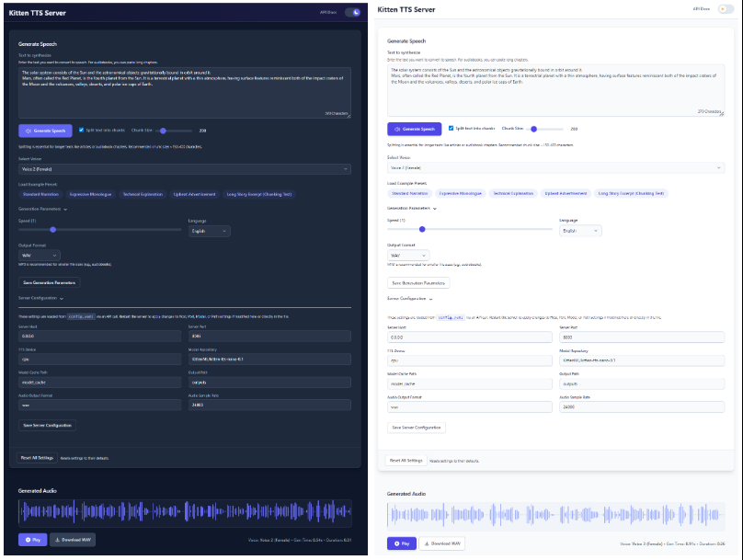The height and width of the screenshot is (560, 743).
Task: Load Expressive Monologue preset in dark-theme window
Action: click(90, 194)
